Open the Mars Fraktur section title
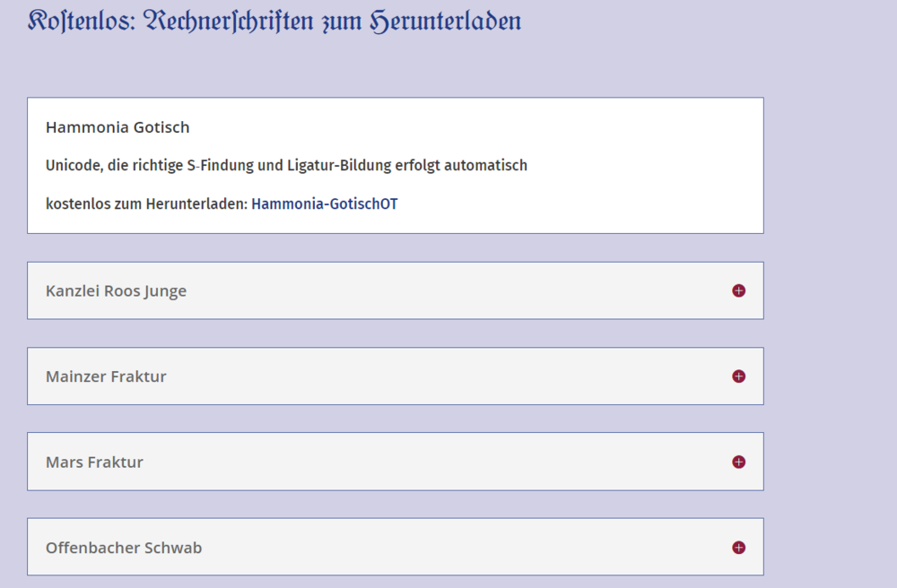The width and height of the screenshot is (897, 588). [94, 463]
